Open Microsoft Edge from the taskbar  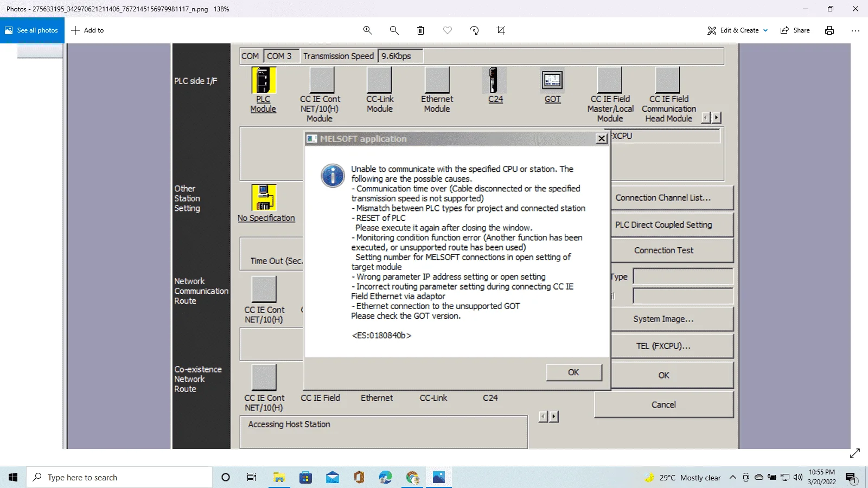(x=386, y=477)
